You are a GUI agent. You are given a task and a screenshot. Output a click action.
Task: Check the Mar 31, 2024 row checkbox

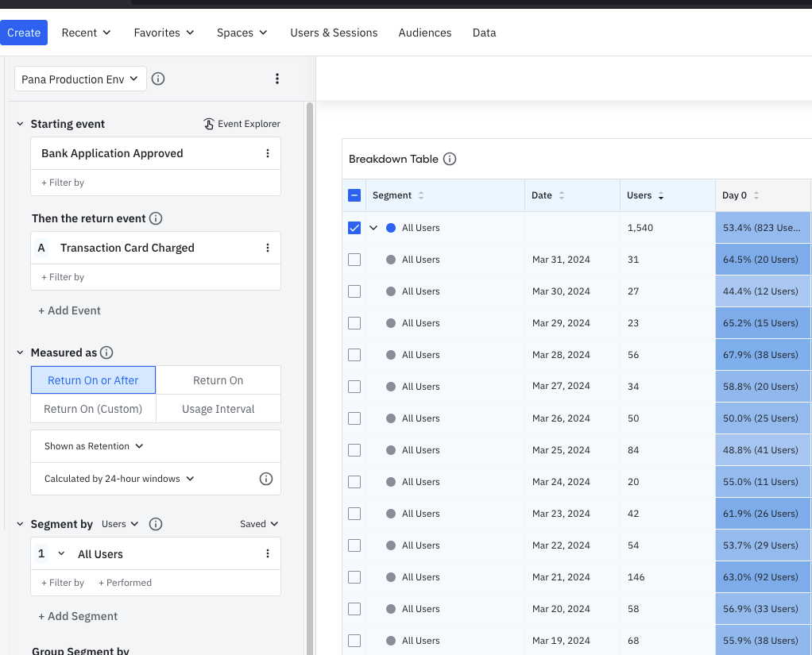[354, 260]
